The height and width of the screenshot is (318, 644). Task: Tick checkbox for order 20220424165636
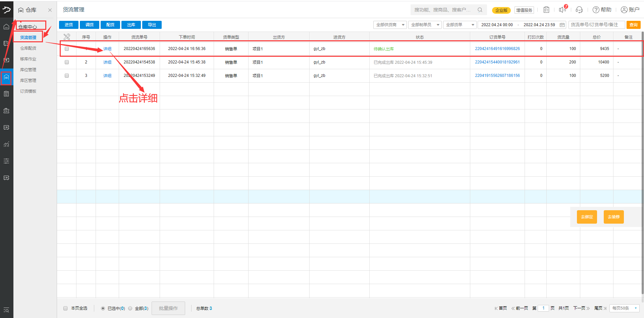click(x=67, y=49)
